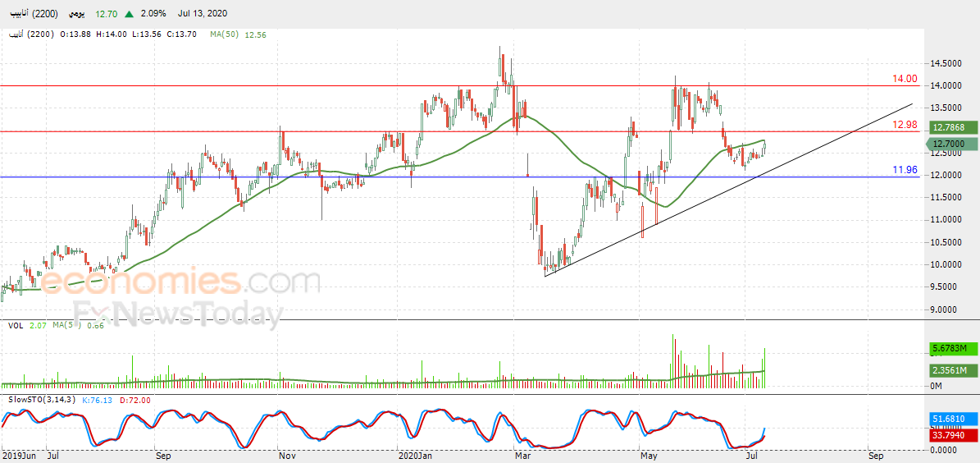Click the يومي daily timeframe label
The width and height of the screenshot is (980, 463).
tap(75, 13)
